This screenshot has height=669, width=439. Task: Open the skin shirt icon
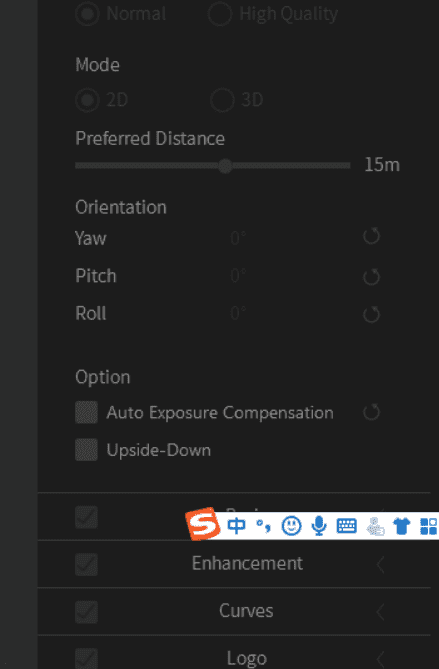[401, 526]
